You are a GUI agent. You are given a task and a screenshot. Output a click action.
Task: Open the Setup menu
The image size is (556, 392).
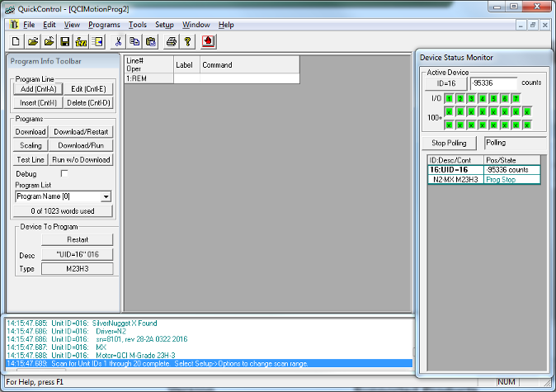164,25
